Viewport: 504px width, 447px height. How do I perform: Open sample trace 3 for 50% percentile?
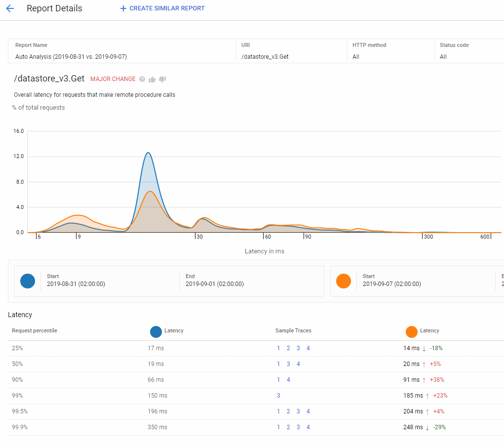[x=288, y=364]
